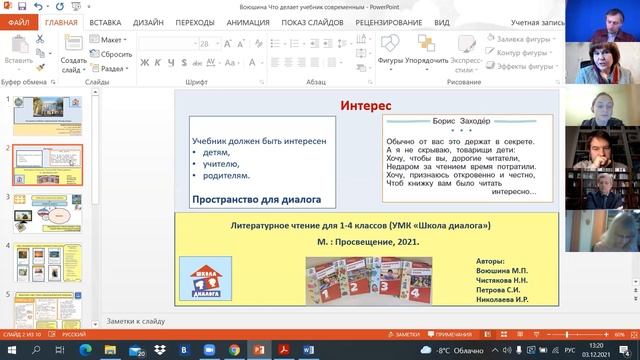Click the Undo arrow icon
Image resolution: width=640 pixels, height=360 pixels.
(x=38, y=6)
